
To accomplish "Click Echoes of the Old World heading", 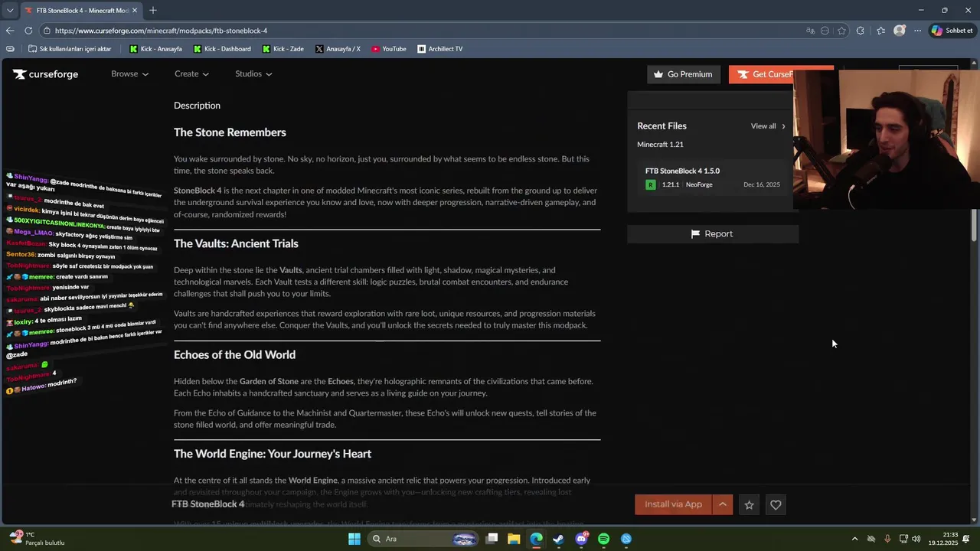I will [x=234, y=354].
